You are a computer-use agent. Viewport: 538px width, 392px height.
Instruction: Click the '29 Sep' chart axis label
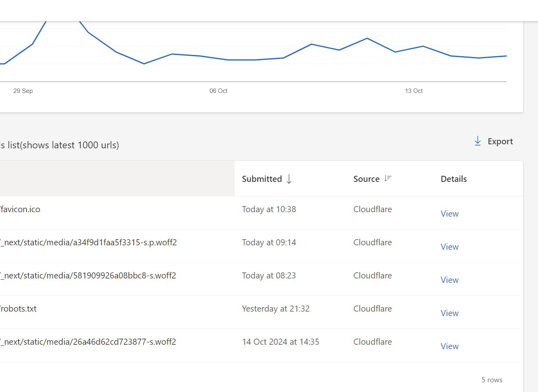click(x=23, y=91)
